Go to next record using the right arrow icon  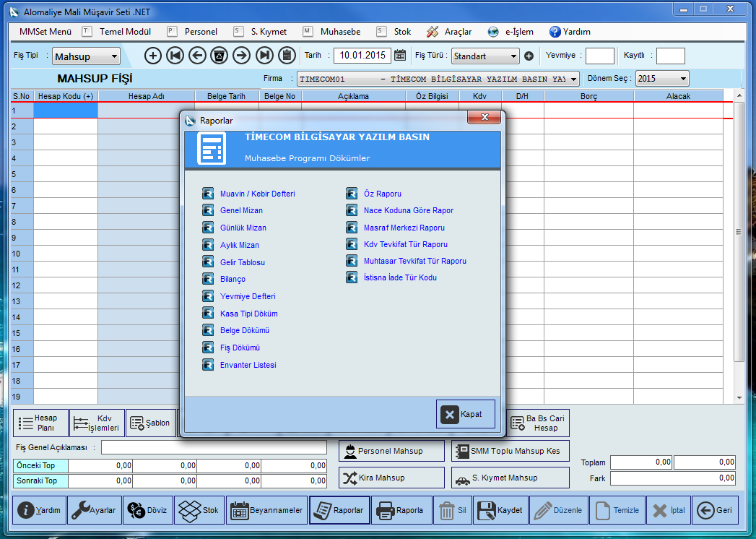(242, 56)
